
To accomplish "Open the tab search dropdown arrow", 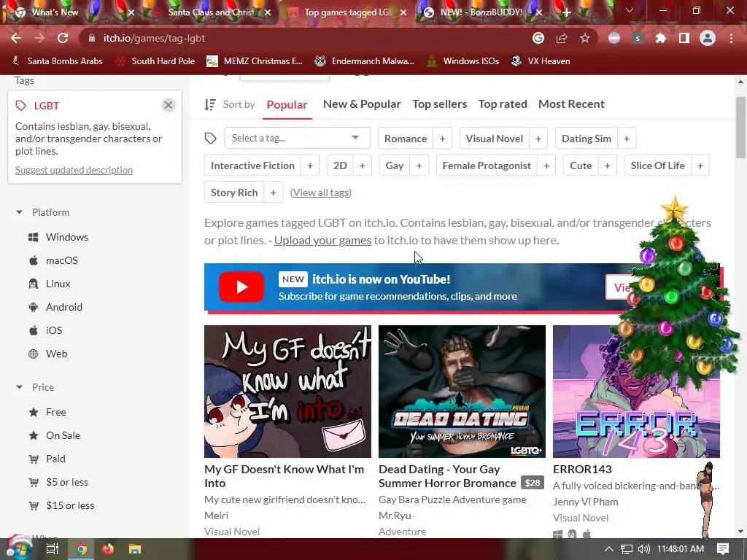I will pyautogui.click(x=630, y=10).
